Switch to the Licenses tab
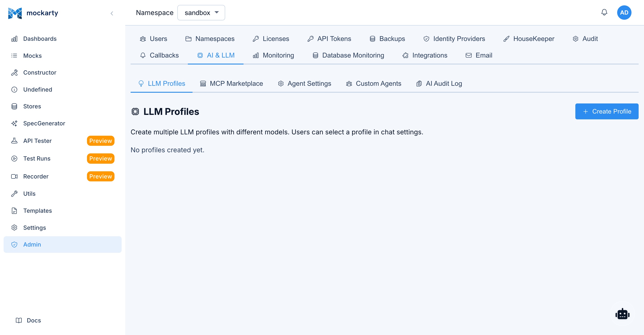The image size is (644, 335). coord(271,39)
